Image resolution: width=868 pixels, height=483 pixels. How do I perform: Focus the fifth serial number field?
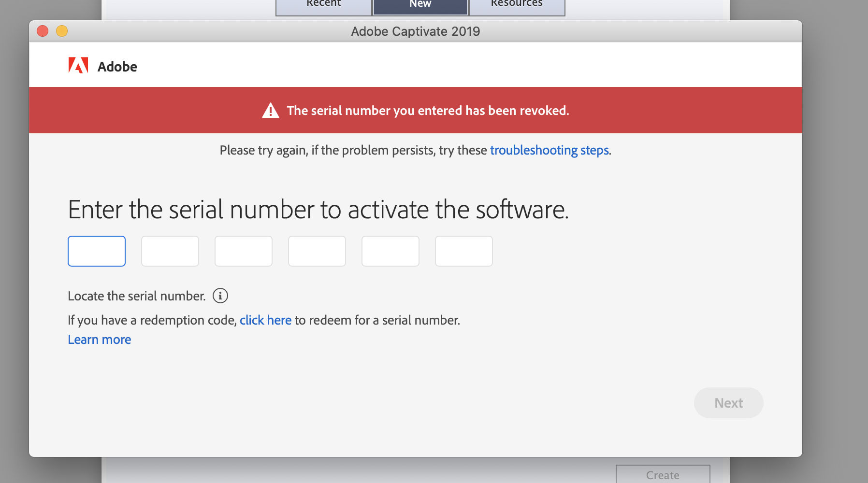[391, 251]
